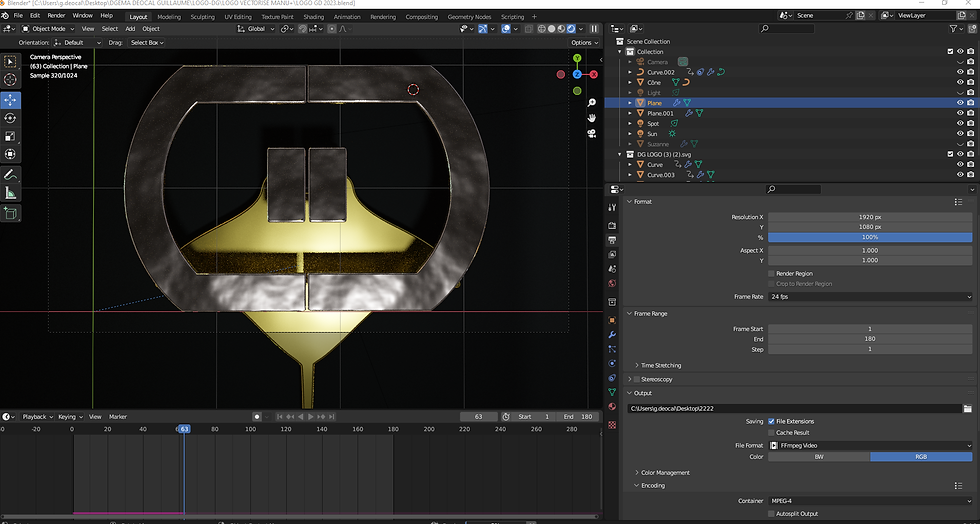Click the resolution percentage 100% slider
The width and height of the screenshot is (980, 524).
[869, 237]
